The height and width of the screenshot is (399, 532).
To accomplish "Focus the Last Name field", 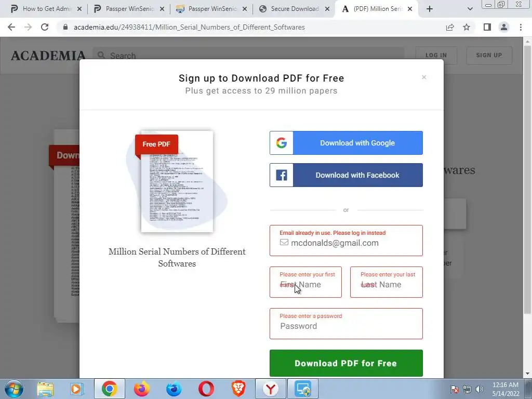I will 387,282.
